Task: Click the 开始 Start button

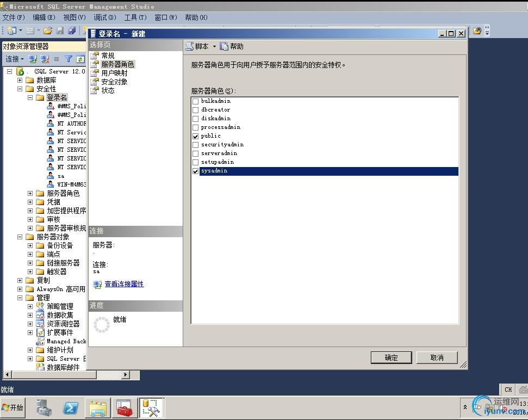Action: pos(12,407)
